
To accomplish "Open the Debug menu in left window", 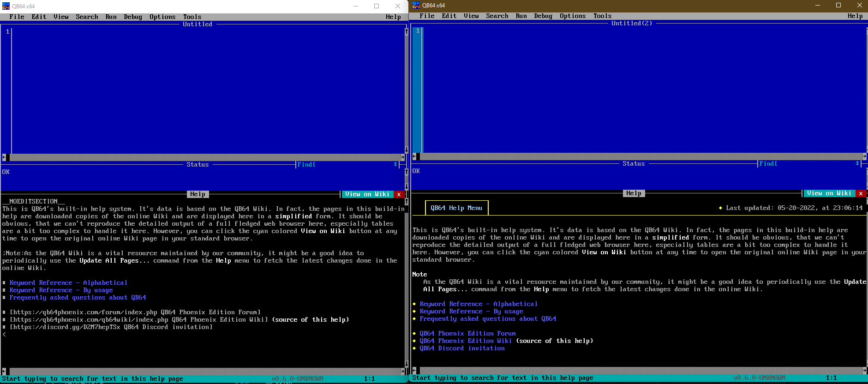I will [x=133, y=17].
